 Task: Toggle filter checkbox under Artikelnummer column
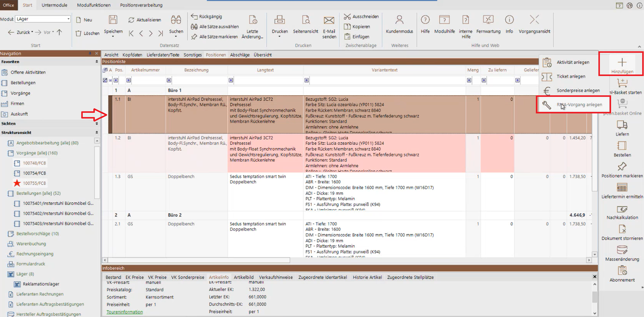point(129,80)
